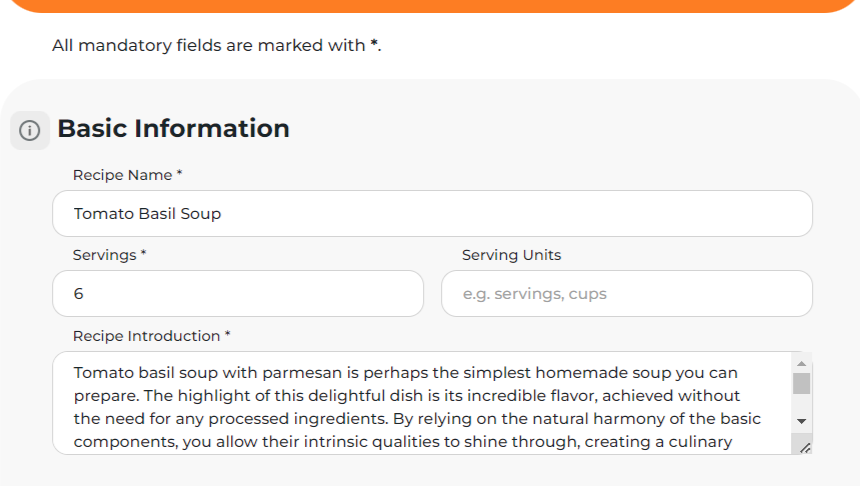Place cursor after Tomato Basil Soup text
The height and width of the screenshot is (486, 860).
(222, 214)
